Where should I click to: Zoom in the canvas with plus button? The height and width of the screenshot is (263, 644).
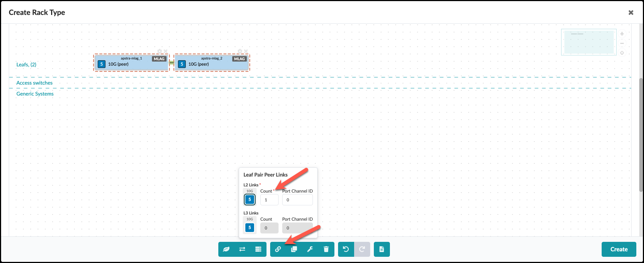tap(622, 34)
